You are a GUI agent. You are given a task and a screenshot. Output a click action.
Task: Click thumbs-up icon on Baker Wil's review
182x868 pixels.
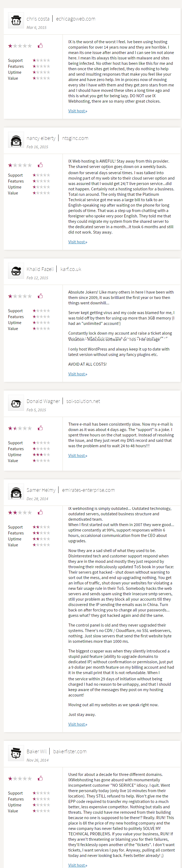pyautogui.click(x=40, y=778)
